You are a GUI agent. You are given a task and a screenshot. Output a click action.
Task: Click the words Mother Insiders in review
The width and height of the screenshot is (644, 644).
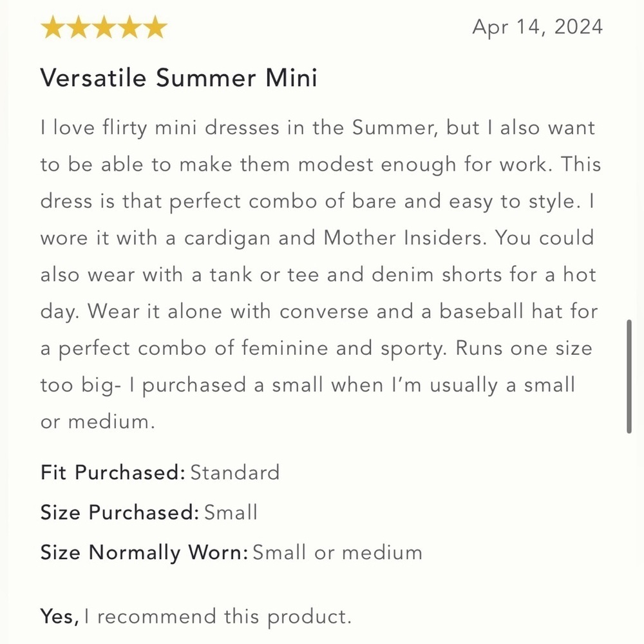(x=405, y=238)
